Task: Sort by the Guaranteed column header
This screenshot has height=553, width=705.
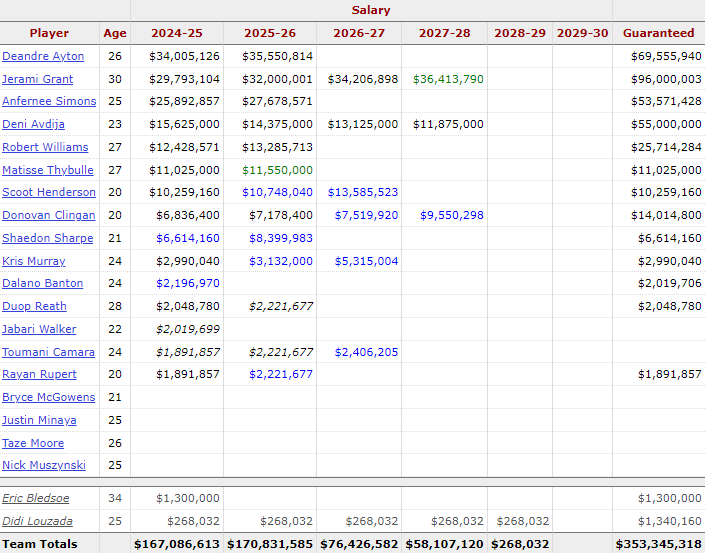Action: click(x=659, y=33)
